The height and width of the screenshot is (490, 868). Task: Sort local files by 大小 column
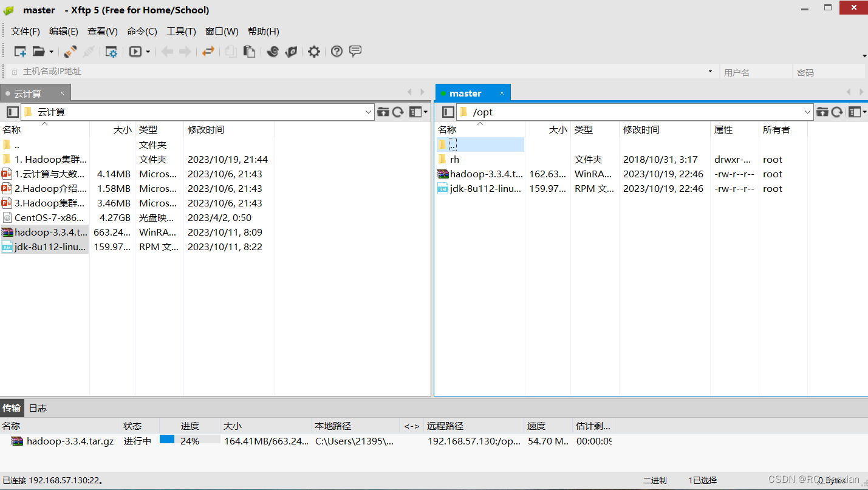tap(112, 130)
